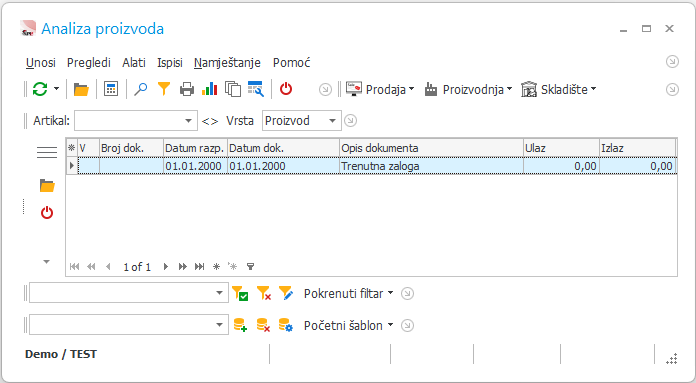The width and height of the screenshot is (696, 383).
Task: Expand the template selection combo box
Action: click(219, 325)
